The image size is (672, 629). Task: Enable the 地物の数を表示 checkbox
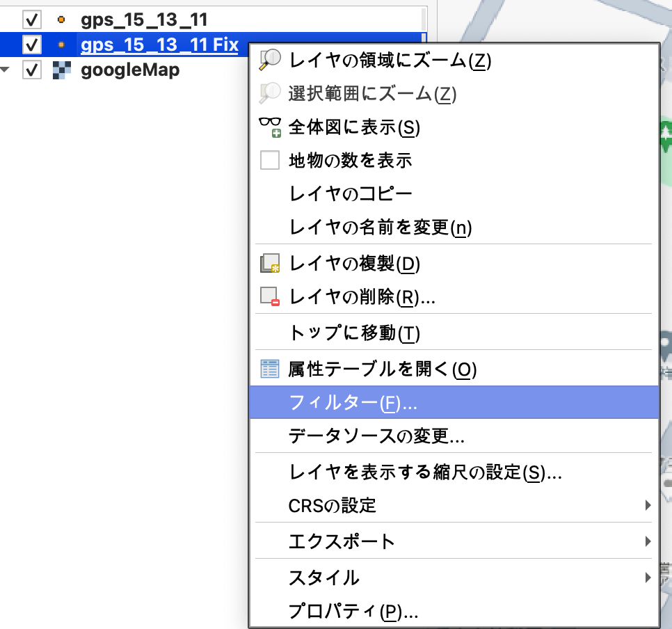[270, 160]
